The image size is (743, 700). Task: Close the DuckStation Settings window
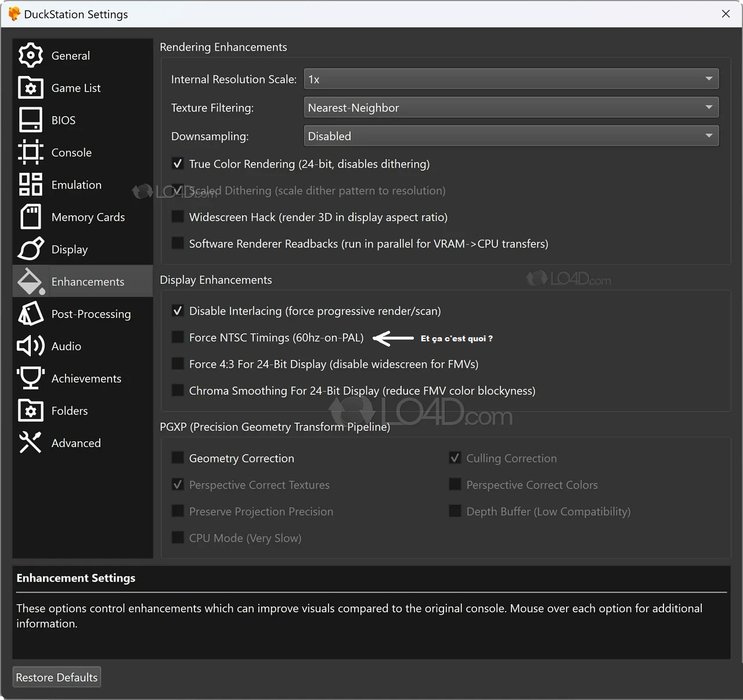point(726,14)
